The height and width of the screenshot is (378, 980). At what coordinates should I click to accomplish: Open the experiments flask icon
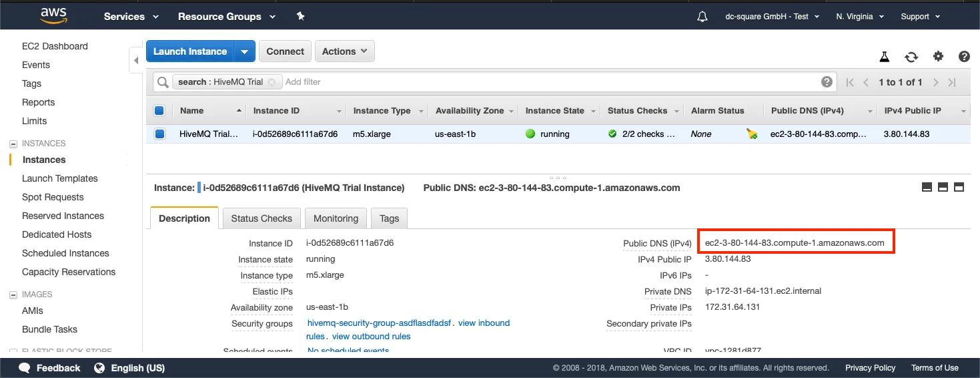885,57
